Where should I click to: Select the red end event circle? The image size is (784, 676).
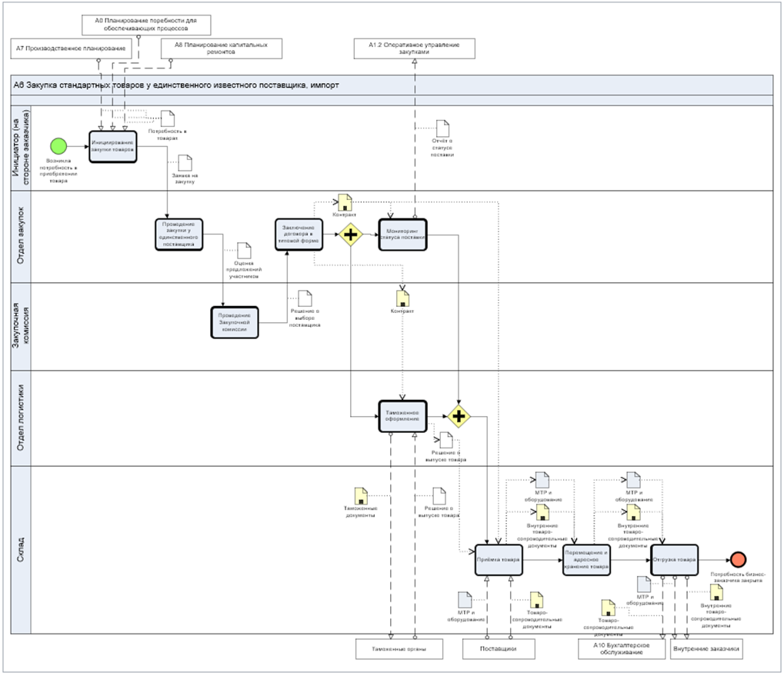[x=738, y=559]
